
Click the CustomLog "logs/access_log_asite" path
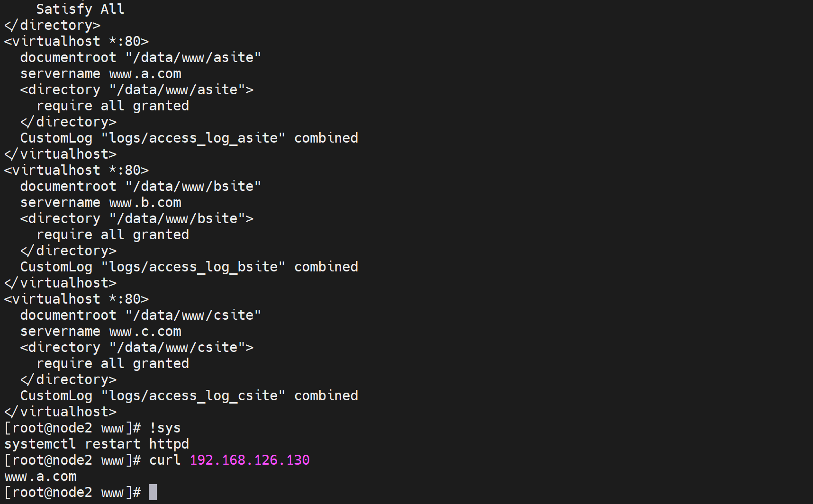click(193, 138)
